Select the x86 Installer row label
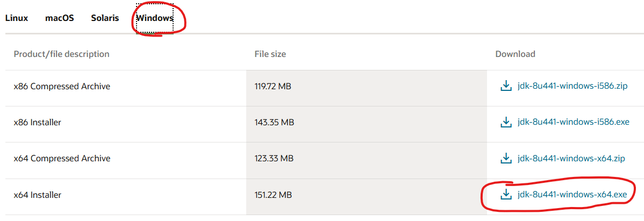Viewport: 644px width, 221px height. pos(38,123)
